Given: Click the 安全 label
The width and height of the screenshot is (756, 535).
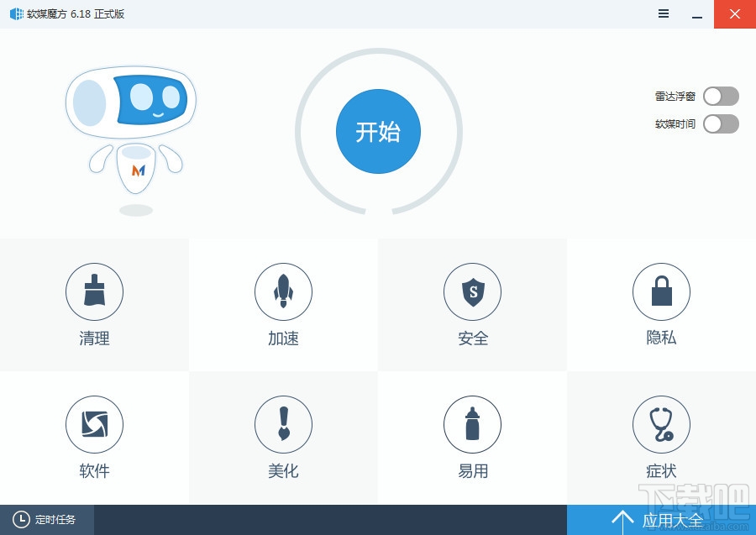Looking at the screenshot, I should 473,338.
